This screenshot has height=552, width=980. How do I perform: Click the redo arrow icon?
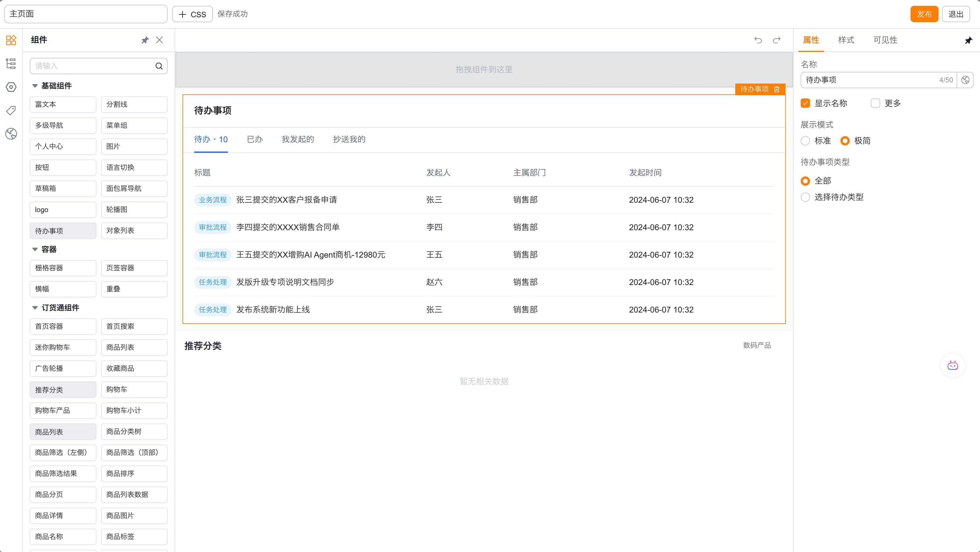tap(776, 40)
